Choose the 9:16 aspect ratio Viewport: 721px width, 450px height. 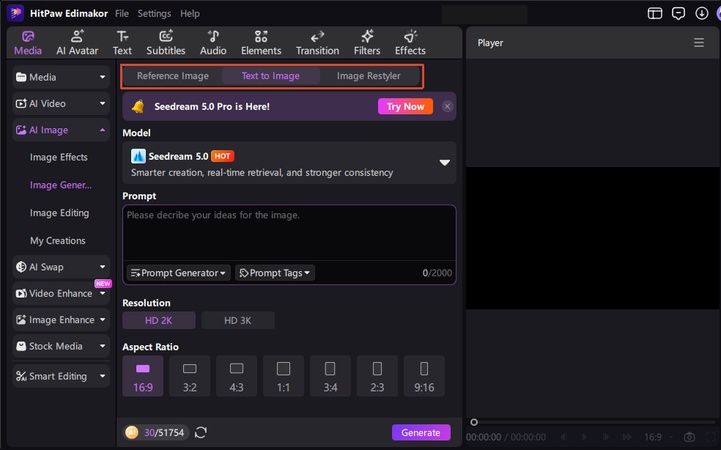click(x=424, y=376)
